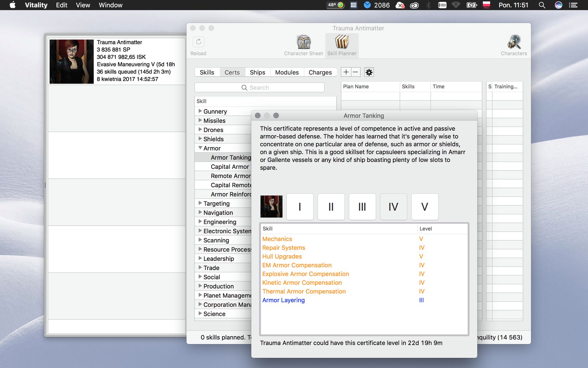Click the Apple menu icon
The width and height of the screenshot is (588, 368).
(x=13, y=5)
